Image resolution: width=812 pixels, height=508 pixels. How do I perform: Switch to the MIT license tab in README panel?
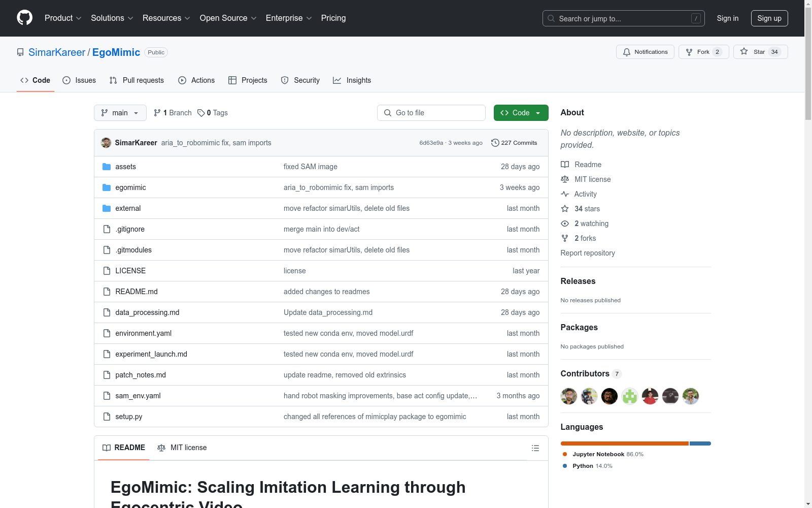182,448
